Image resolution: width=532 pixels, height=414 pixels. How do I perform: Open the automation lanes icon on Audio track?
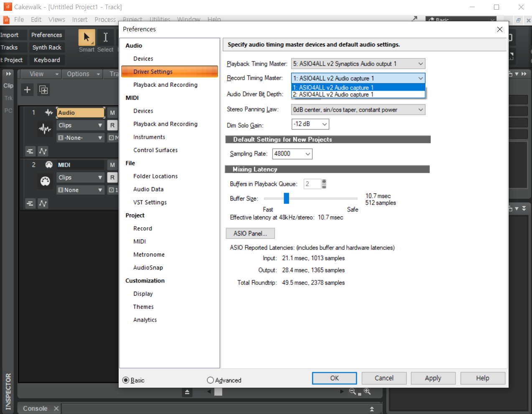pyautogui.click(x=43, y=151)
